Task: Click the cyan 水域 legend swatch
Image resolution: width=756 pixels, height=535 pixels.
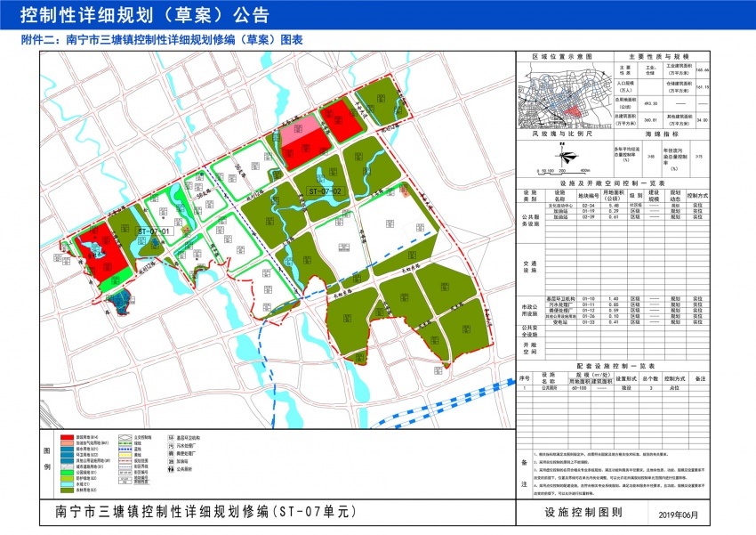Action: 67,484
